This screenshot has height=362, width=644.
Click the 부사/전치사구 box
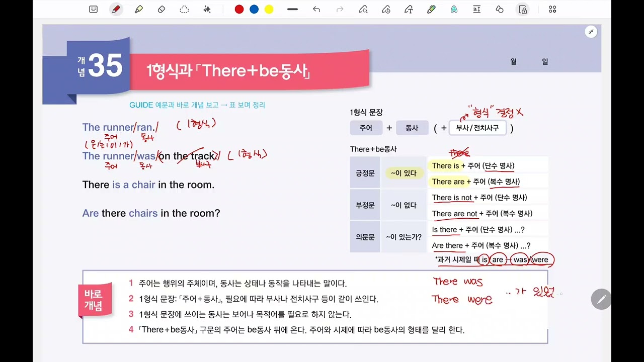477,128
